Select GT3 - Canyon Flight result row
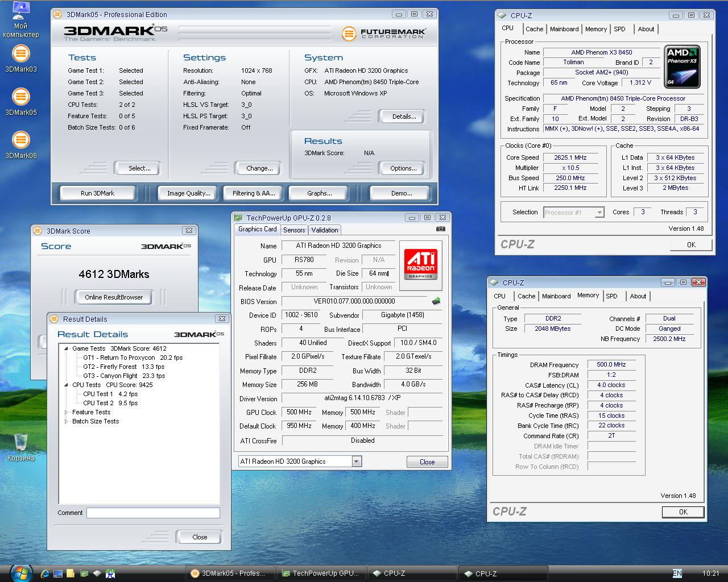 (124, 376)
